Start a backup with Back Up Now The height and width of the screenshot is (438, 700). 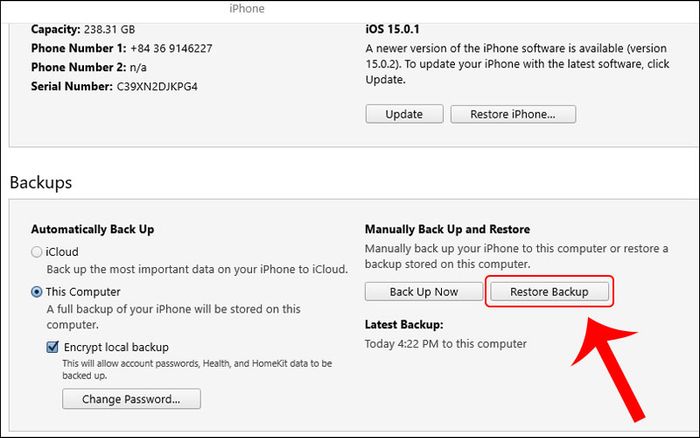pos(424,292)
